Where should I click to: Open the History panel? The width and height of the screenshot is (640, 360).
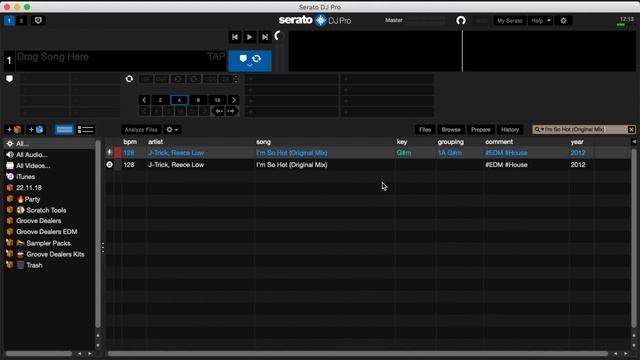pyautogui.click(x=510, y=130)
